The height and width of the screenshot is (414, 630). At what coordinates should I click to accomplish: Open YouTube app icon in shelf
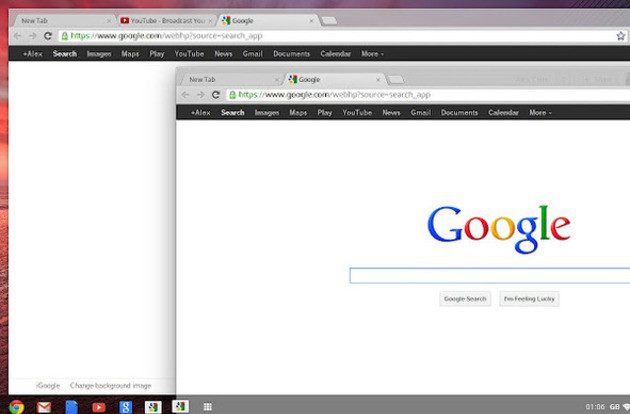coord(98,407)
